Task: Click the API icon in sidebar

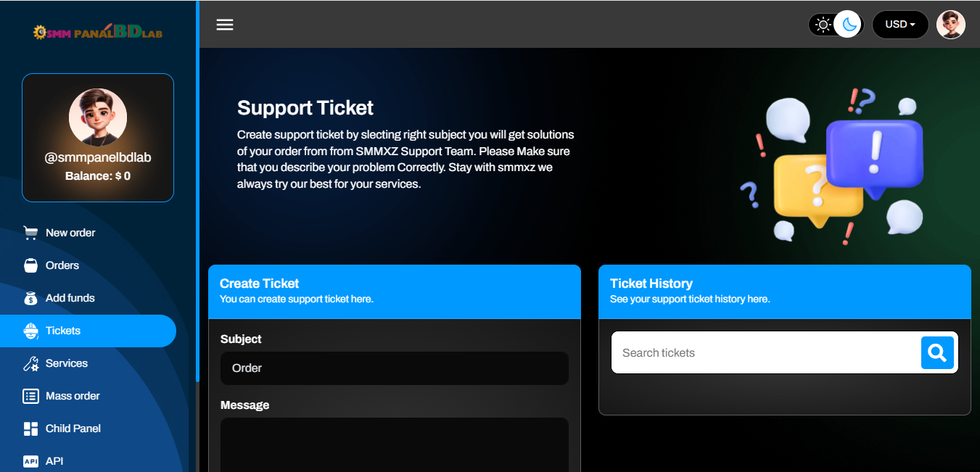Action: pos(30,461)
